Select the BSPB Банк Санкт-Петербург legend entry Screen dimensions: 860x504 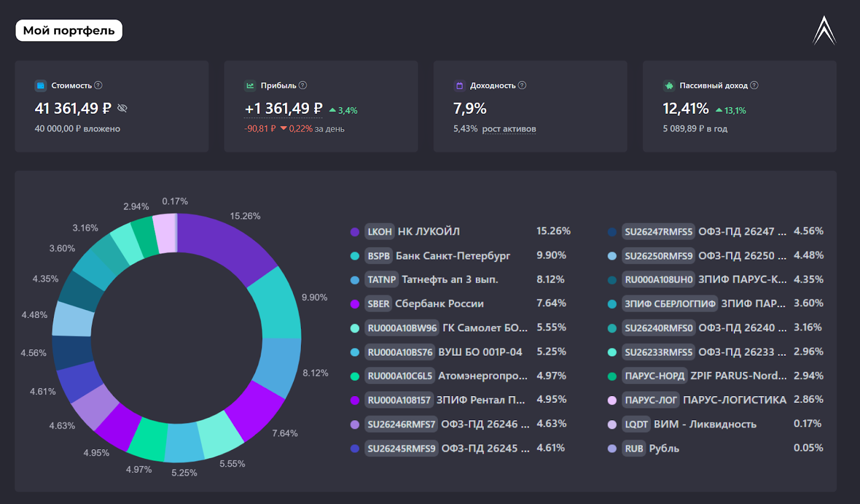click(453, 256)
